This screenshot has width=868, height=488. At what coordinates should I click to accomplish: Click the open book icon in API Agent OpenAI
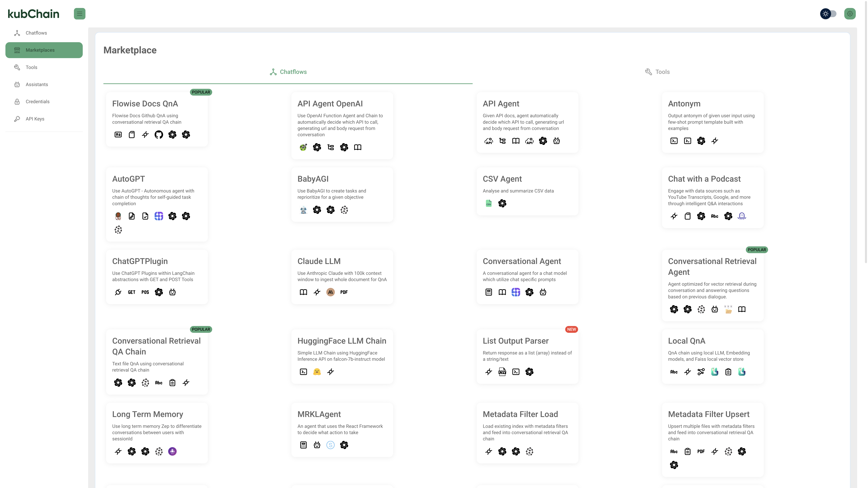358,147
